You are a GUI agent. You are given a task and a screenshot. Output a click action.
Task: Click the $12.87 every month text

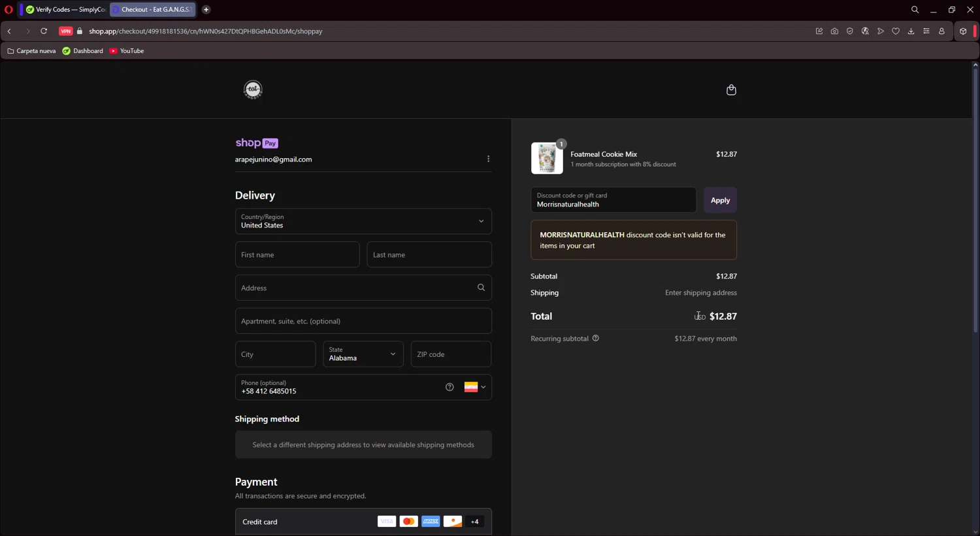coord(706,339)
